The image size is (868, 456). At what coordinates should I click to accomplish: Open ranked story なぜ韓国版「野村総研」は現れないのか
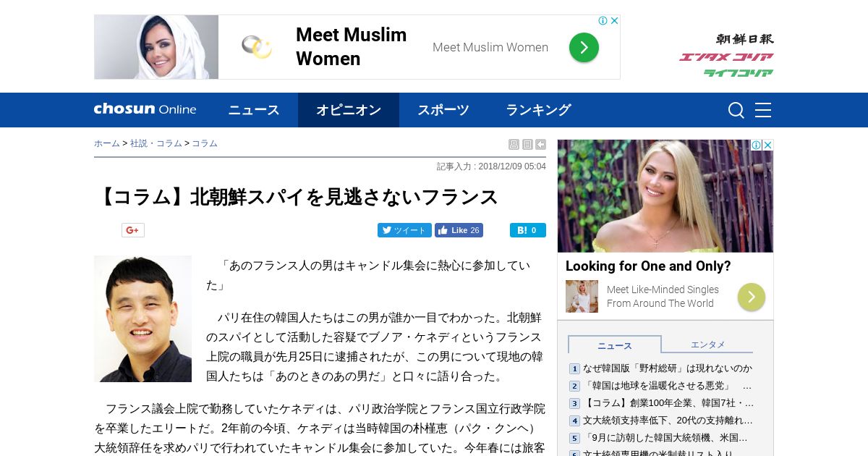pyautogui.click(x=668, y=368)
